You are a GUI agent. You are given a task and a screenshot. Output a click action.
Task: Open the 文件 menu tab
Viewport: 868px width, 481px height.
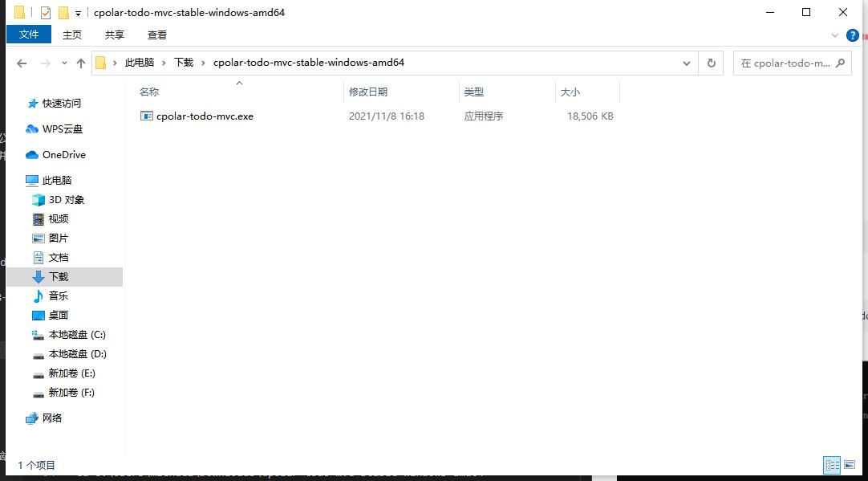click(29, 35)
